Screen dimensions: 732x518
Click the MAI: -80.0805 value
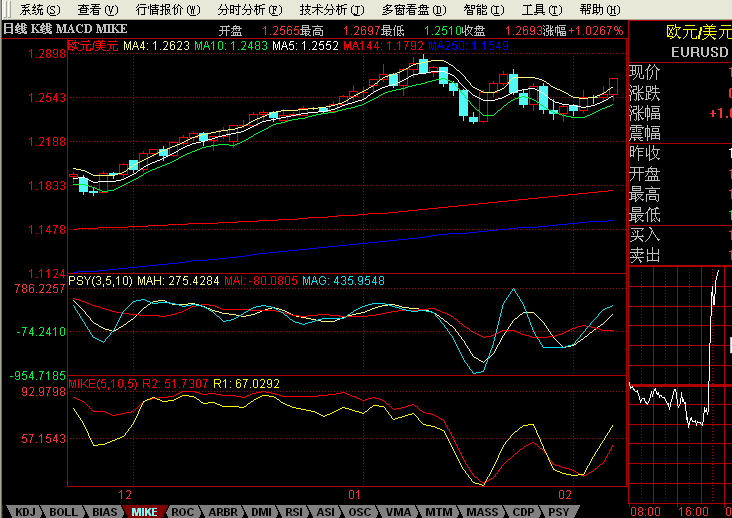tap(261, 281)
